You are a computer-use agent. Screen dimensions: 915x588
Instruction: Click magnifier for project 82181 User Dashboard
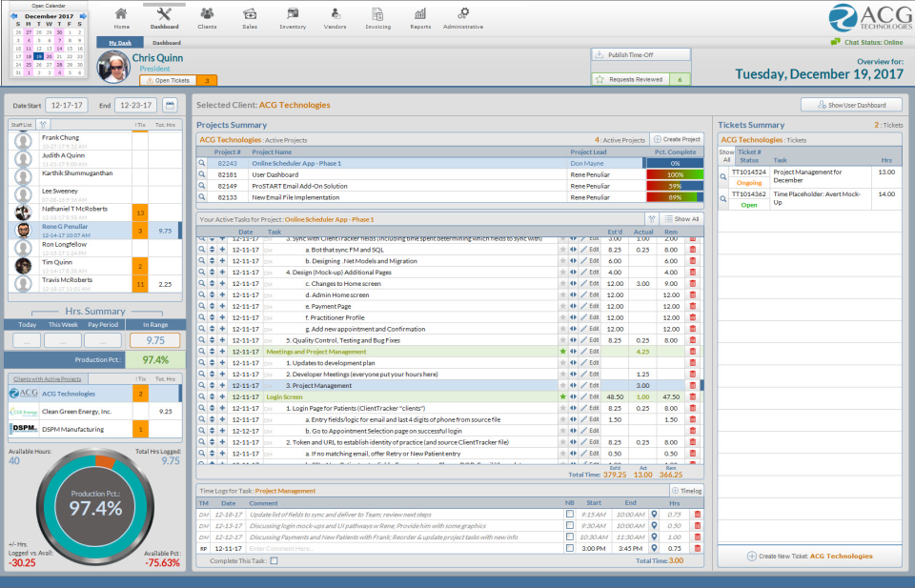click(202, 174)
